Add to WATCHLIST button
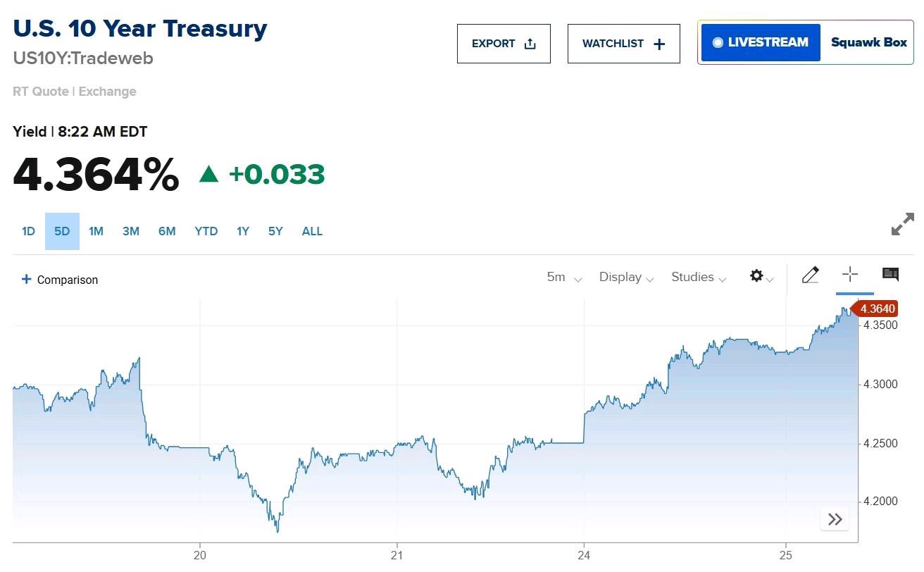This screenshot has width=924, height=572. coord(624,44)
